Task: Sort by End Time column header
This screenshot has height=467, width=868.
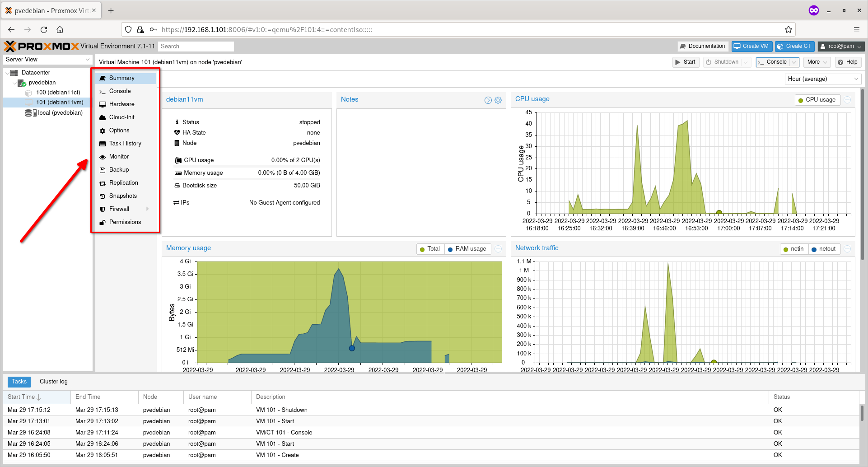Action: pos(104,397)
